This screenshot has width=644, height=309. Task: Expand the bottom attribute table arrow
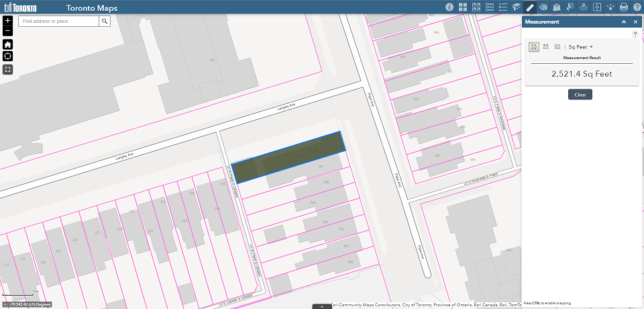click(x=322, y=306)
